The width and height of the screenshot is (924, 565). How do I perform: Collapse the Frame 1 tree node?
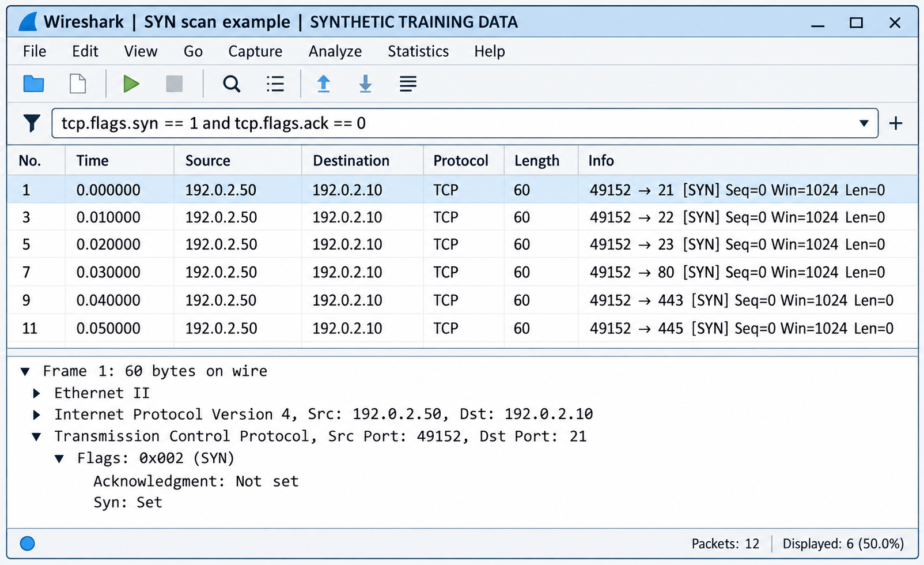[25, 371]
